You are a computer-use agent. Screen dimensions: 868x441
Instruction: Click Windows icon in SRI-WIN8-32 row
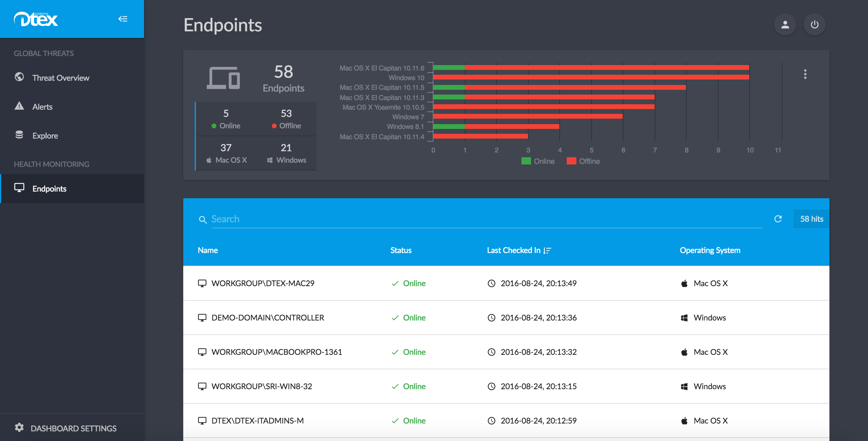684,386
